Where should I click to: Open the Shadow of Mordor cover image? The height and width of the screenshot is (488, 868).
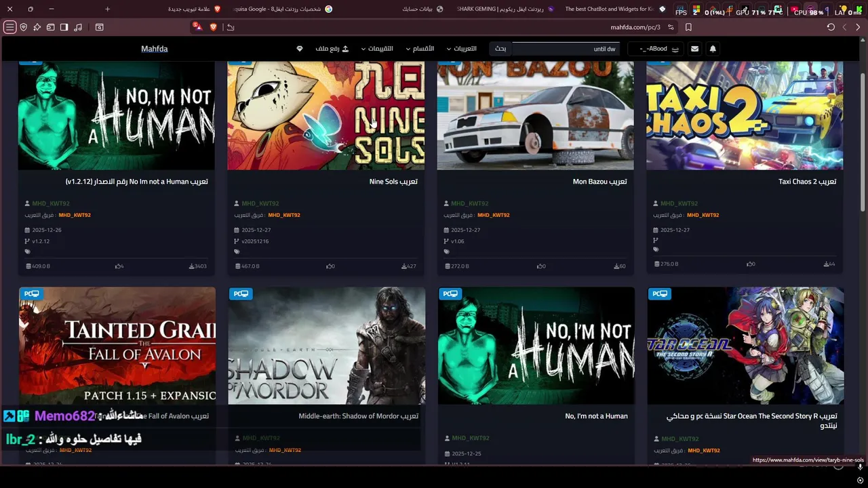pos(327,346)
